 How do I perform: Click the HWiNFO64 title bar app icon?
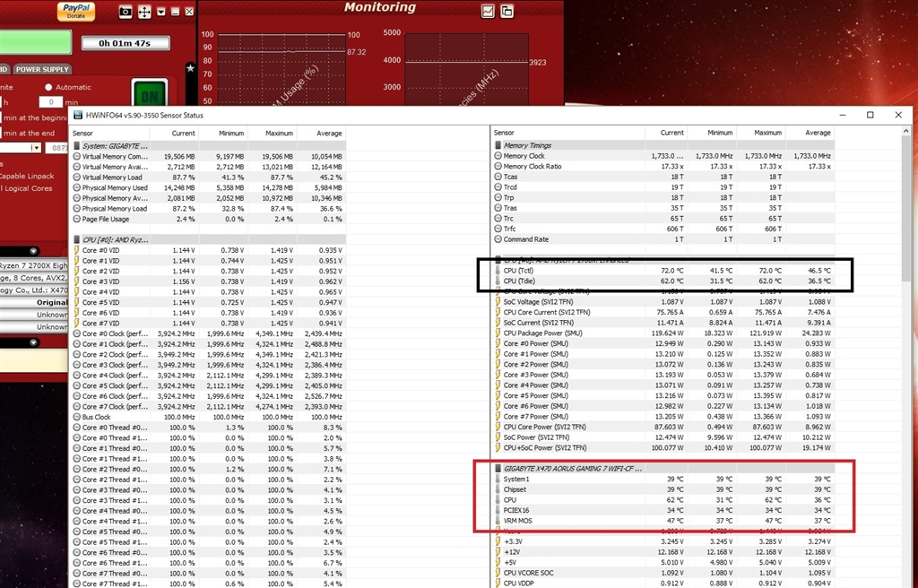pos(78,116)
